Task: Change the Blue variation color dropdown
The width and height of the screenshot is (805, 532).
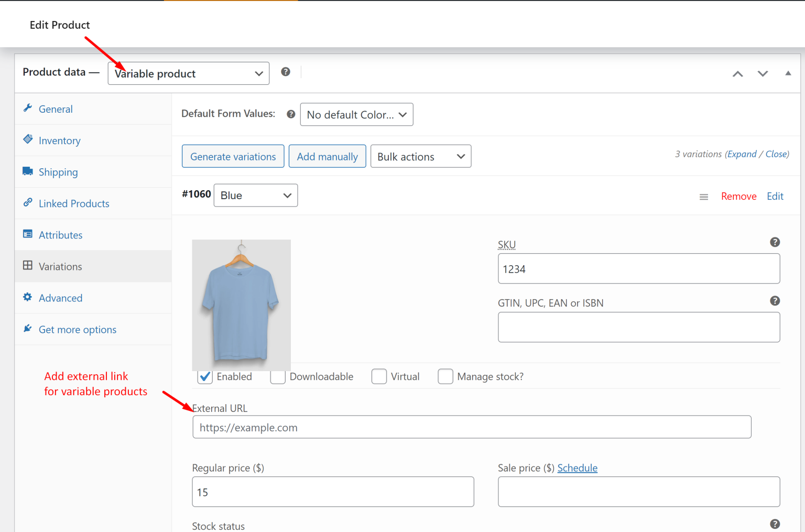Action: [x=255, y=195]
